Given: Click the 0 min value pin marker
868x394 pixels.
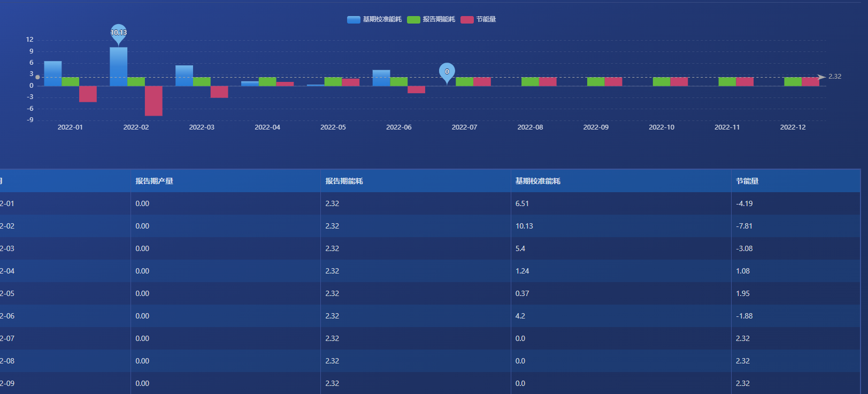Looking at the screenshot, I should (x=447, y=73).
